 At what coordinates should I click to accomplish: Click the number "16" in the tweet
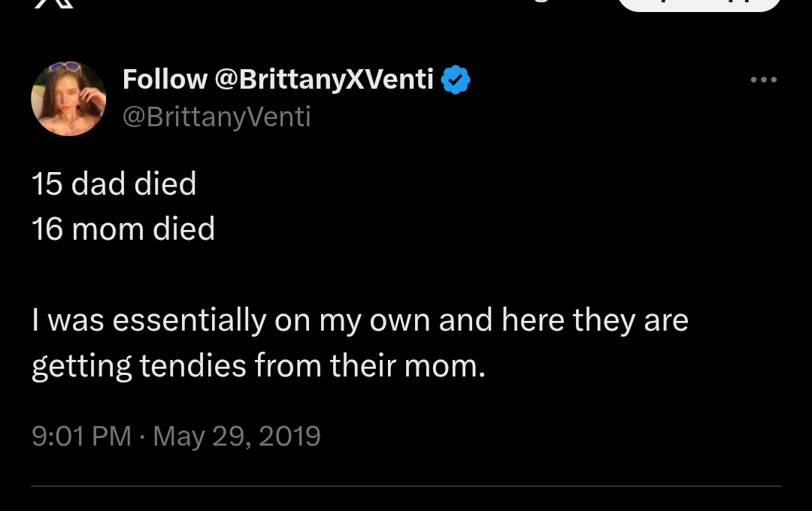tap(47, 229)
